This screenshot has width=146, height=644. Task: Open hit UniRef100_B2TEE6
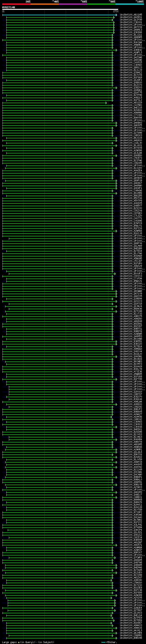[x=131, y=620]
